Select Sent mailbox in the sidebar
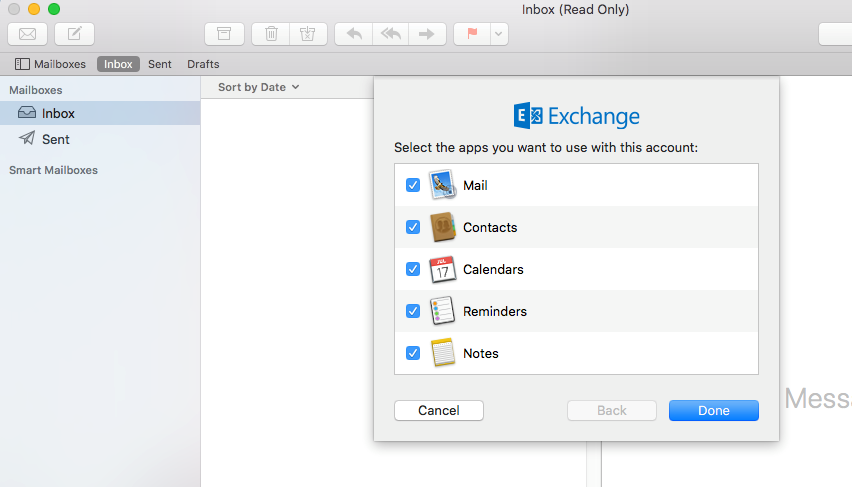The width and height of the screenshot is (852, 487). click(x=56, y=139)
